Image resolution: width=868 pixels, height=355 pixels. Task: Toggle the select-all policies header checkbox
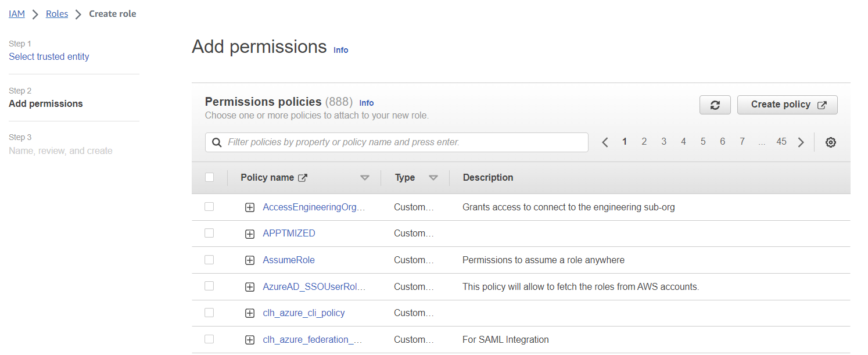(209, 178)
